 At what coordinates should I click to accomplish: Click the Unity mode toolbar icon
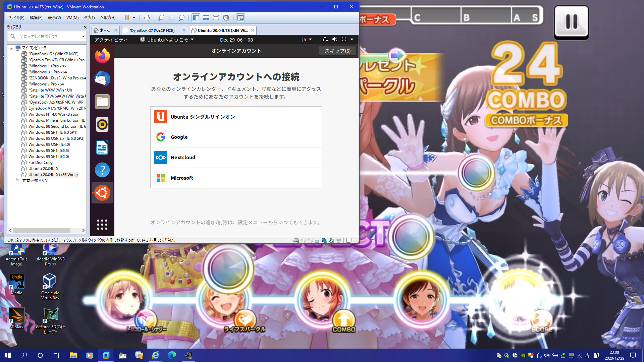(x=226, y=18)
